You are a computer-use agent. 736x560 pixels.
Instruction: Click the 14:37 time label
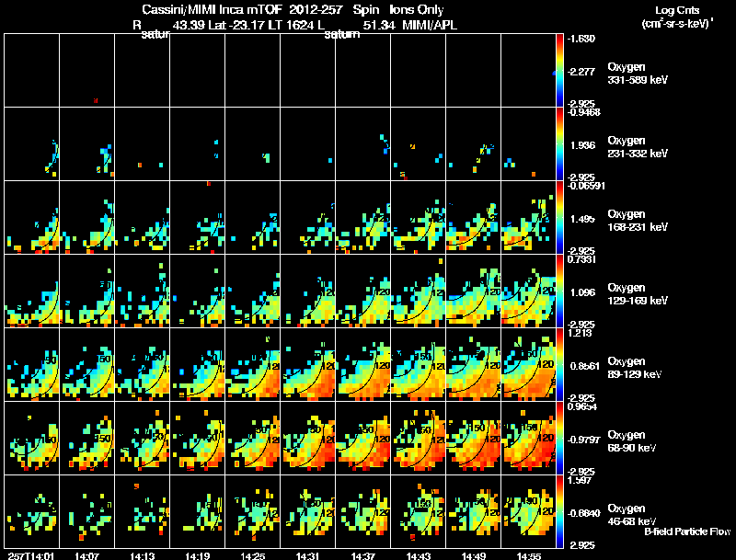(362, 555)
